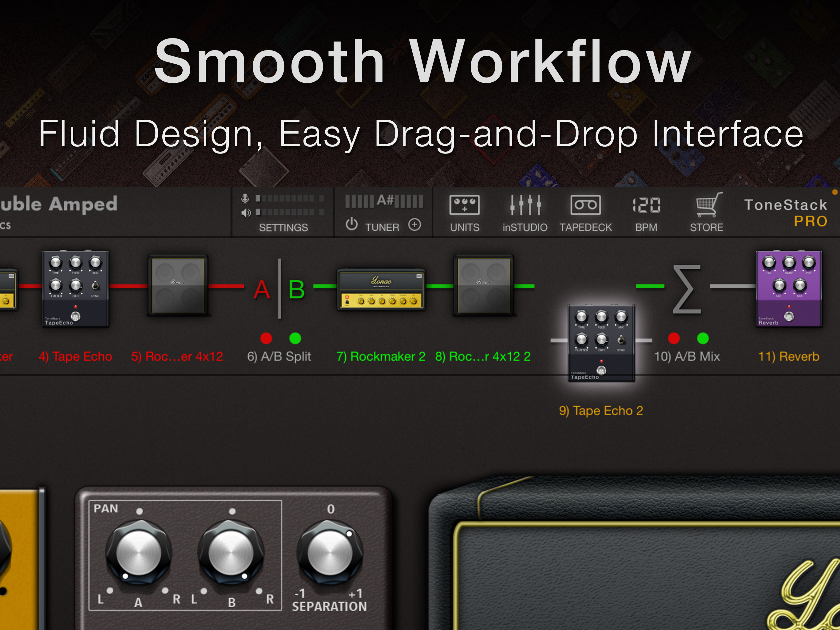Click the tuner power icon
The height and width of the screenshot is (630, 840).
point(352,224)
